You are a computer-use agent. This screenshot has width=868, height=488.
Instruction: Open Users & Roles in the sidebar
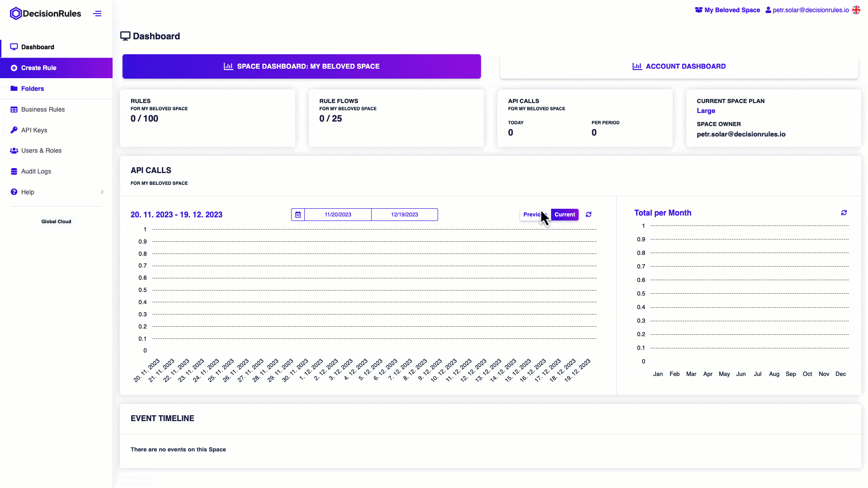pyautogui.click(x=57, y=150)
